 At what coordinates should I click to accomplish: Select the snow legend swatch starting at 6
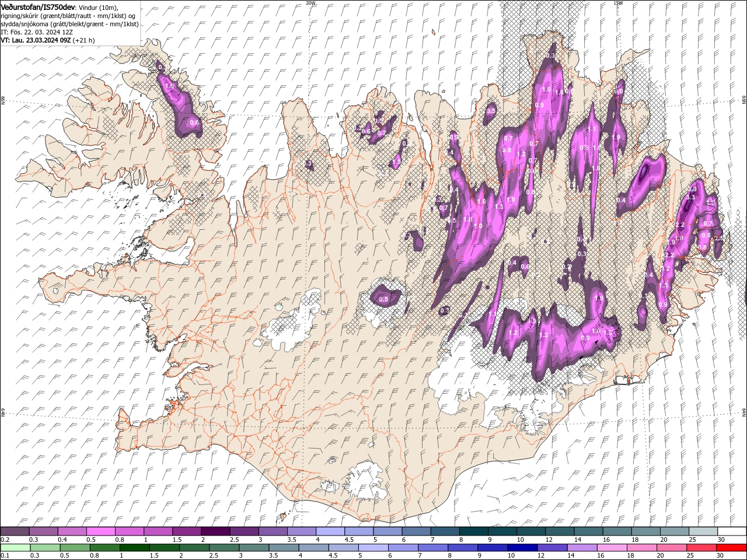[415, 531]
